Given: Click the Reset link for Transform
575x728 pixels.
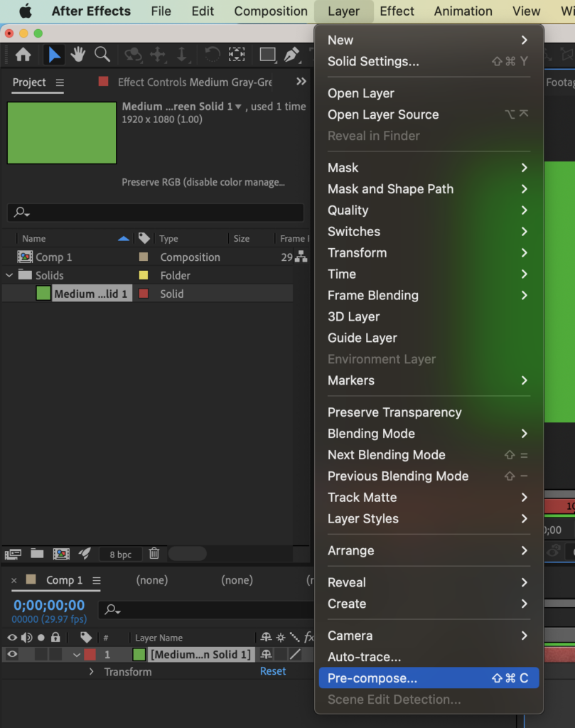Looking at the screenshot, I should coord(273,671).
